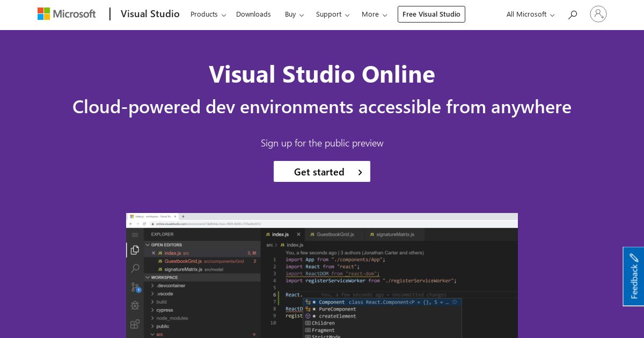Click the JS icon on the signatureMatrix.js tab
This screenshot has width=644, height=338.
pyautogui.click(x=371, y=234)
